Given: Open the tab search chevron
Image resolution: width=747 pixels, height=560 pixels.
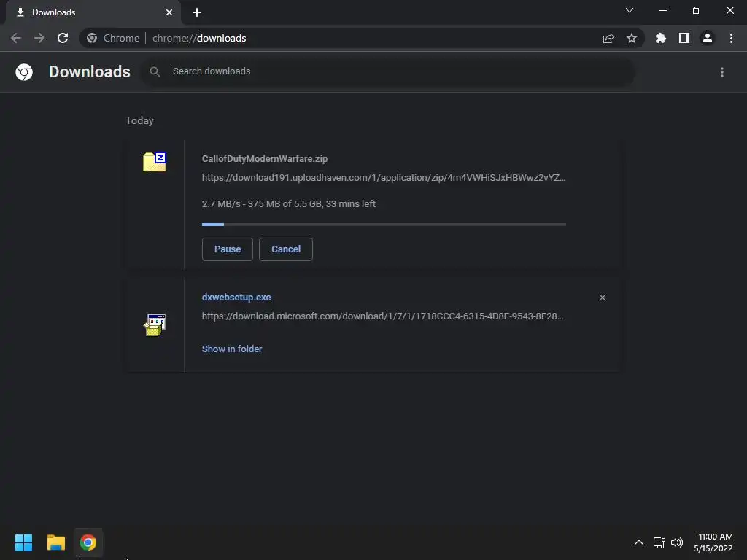Looking at the screenshot, I should click(630, 10).
